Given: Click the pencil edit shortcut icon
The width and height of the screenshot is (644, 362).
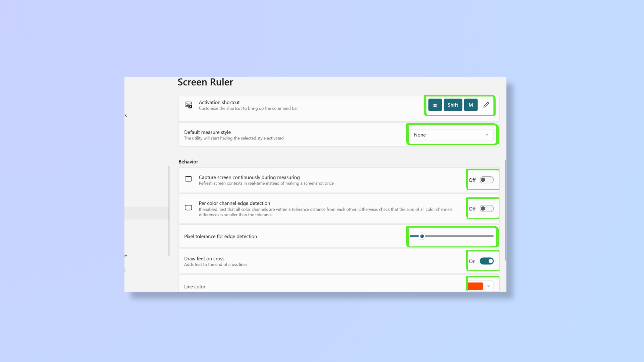Looking at the screenshot, I should pos(486,105).
